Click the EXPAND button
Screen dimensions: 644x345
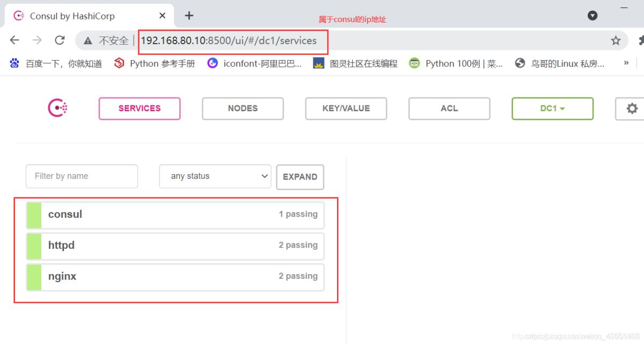[x=300, y=176]
